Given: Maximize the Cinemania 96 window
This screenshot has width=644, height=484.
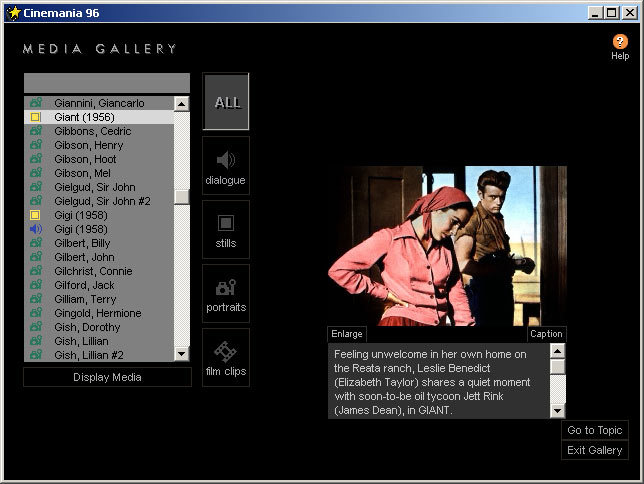Looking at the screenshot, I should [611, 13].
